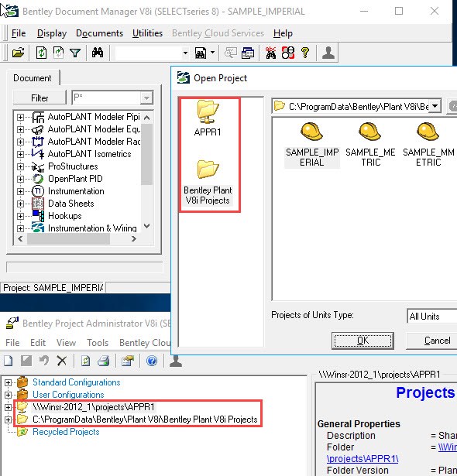Click blue help icon in Project Administrator toolbar
The height and width of the screenshot is (476, 457).
click(x=152, y=361)
